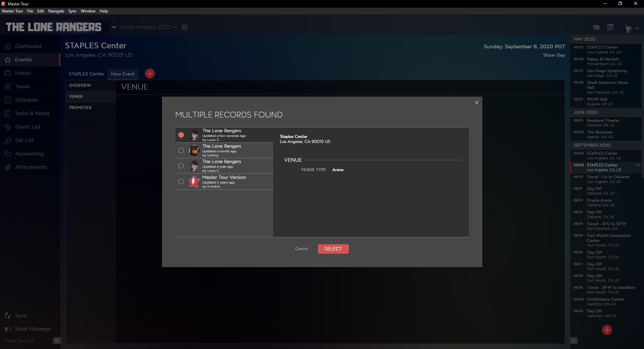Screen dimensions: 644x349
Task: Select Master Tour Version record radio
Action: coord(181,182)
